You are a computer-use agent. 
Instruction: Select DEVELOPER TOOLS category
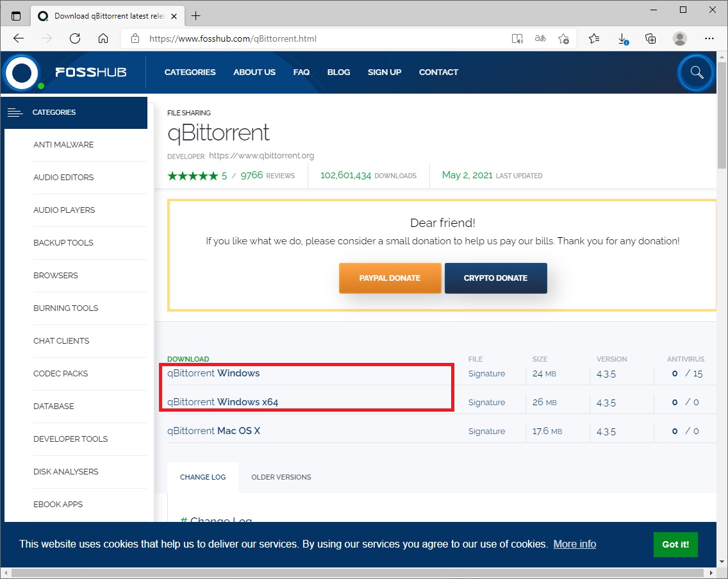(x=70, y=439)
